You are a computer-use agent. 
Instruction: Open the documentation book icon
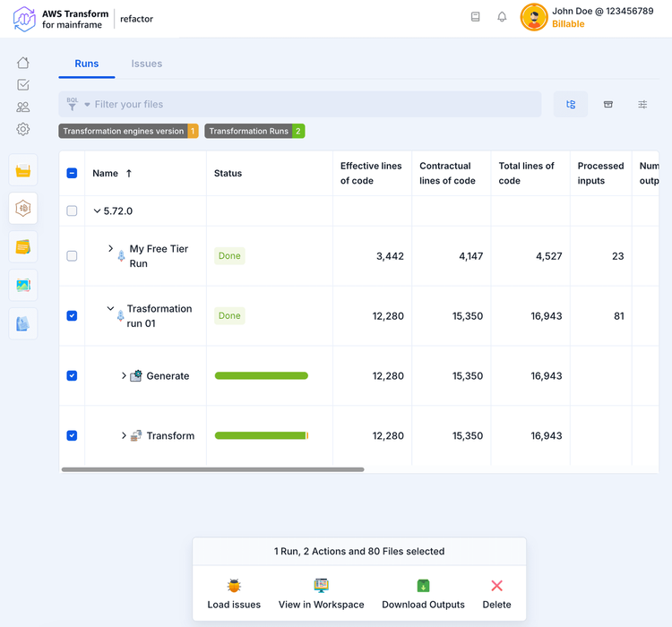(475, 17)
